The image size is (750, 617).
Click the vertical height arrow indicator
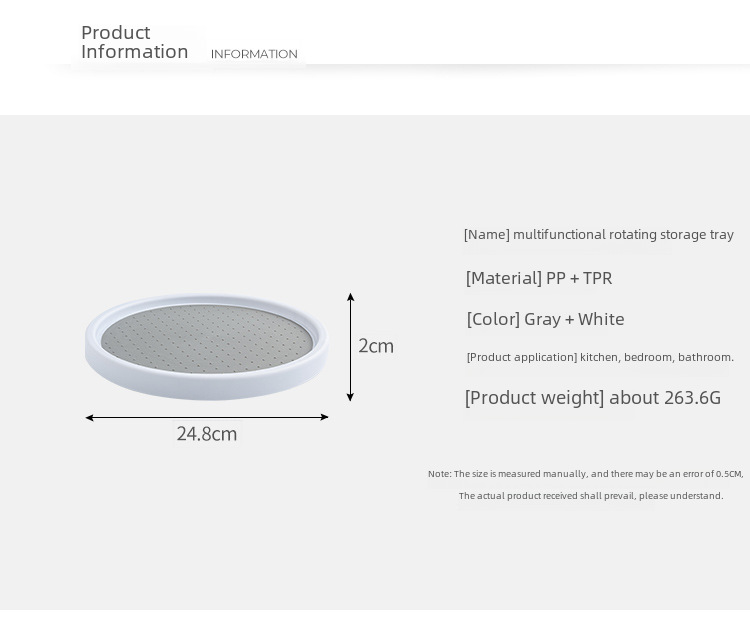351,347
